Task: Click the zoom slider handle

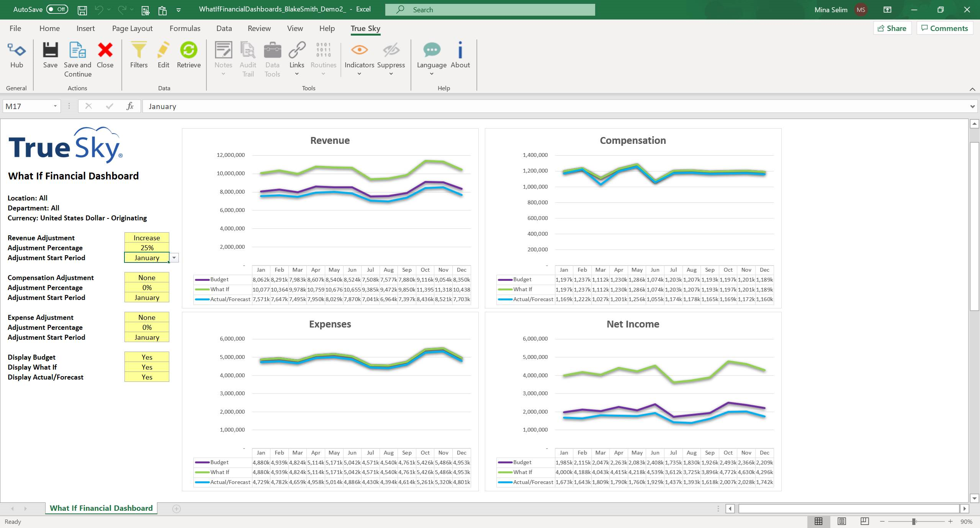Action: click(x=914, y=521)
